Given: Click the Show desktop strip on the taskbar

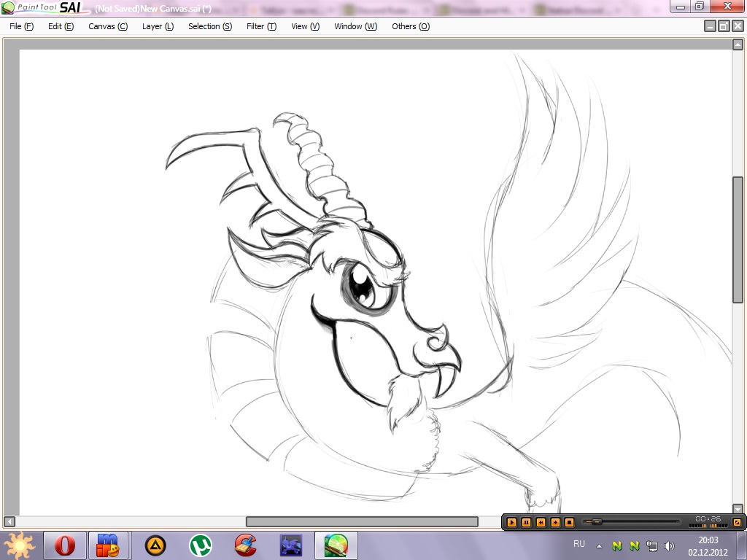Looking at the screenshot, I should (741, 545).
